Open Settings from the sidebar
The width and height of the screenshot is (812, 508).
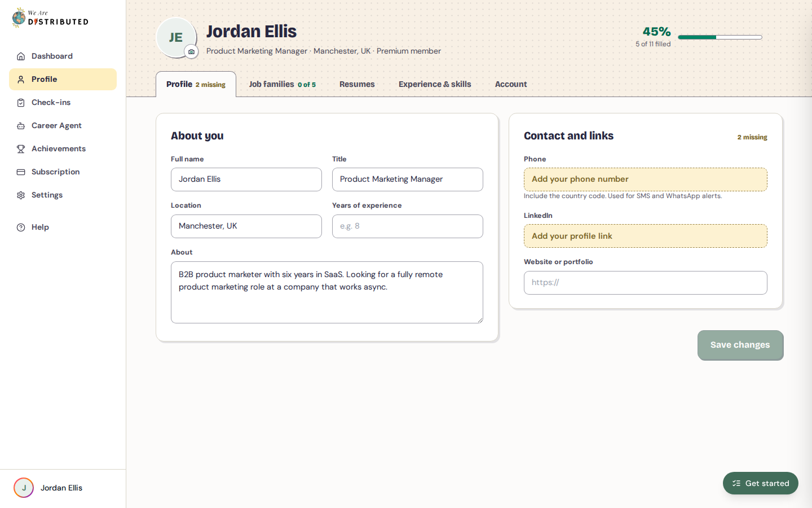pyautogui.click(x=63, y=195)
